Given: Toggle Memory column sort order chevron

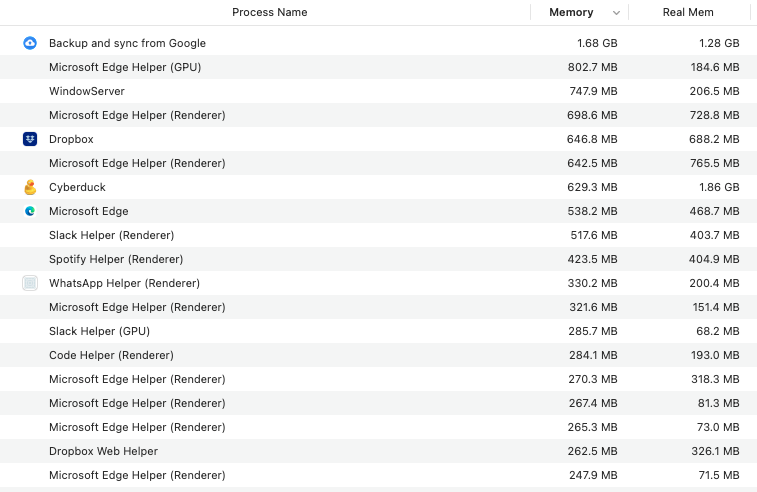Looking at the screenshot, I should 616,13.
